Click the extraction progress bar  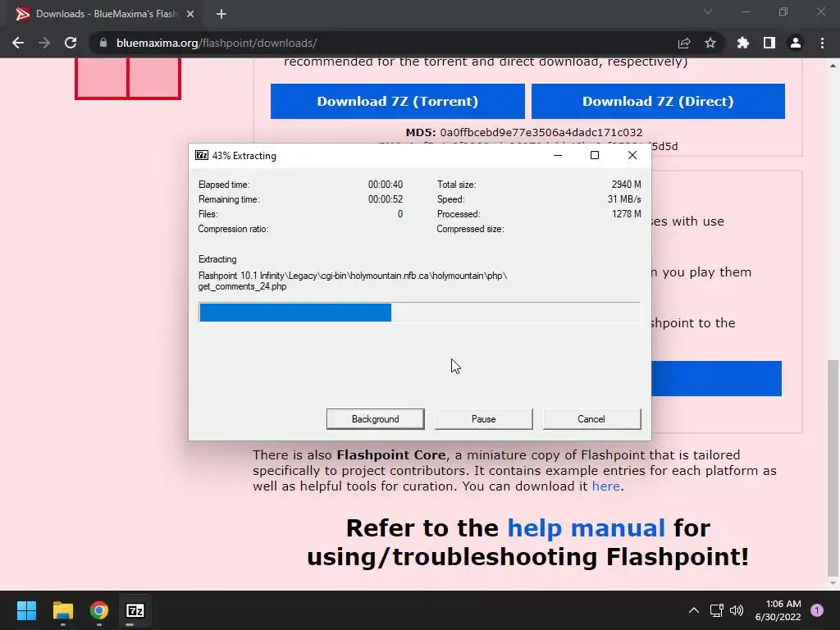(x=419, y=313)
